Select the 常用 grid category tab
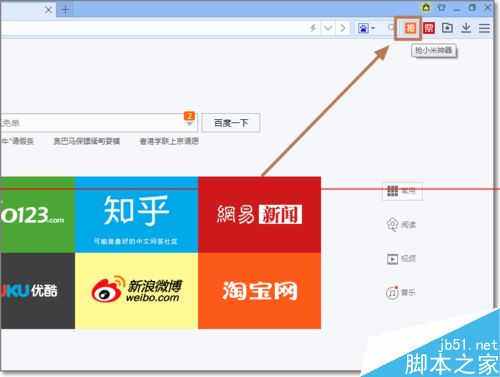This screenshot has width=500, height=377. [402, 191]
